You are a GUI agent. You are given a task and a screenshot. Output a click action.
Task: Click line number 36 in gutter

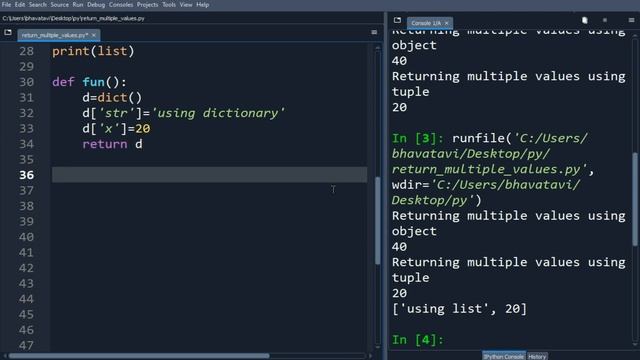pos(27,175)
